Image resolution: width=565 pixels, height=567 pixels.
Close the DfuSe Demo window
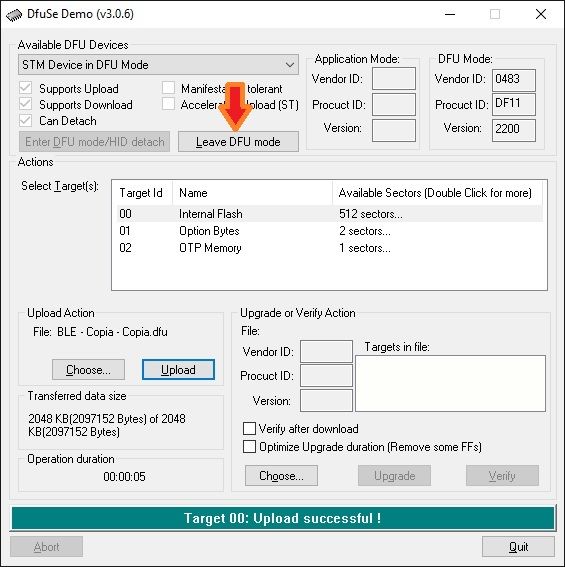541,14
